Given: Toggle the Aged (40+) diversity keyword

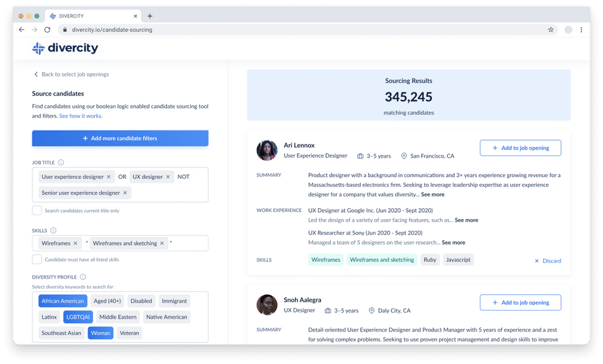Looking at the screenshot, I should 107,301.
